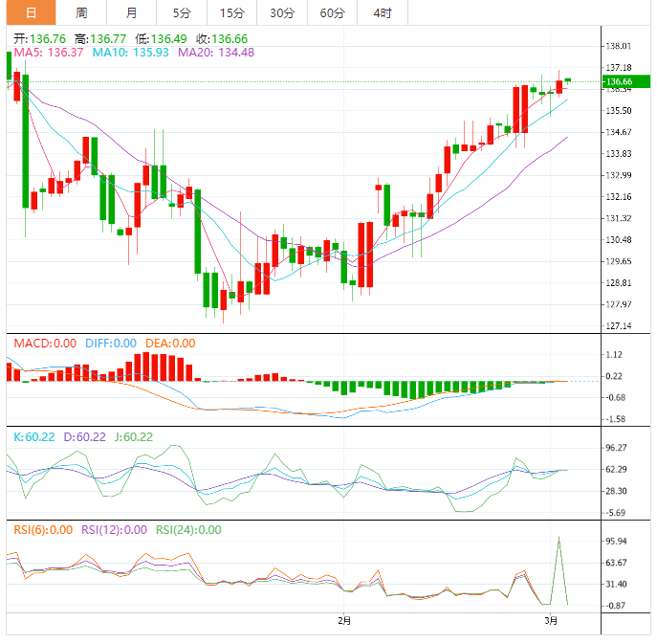
Task: Choose the 60分 interval tab
Action: [332, 12]
